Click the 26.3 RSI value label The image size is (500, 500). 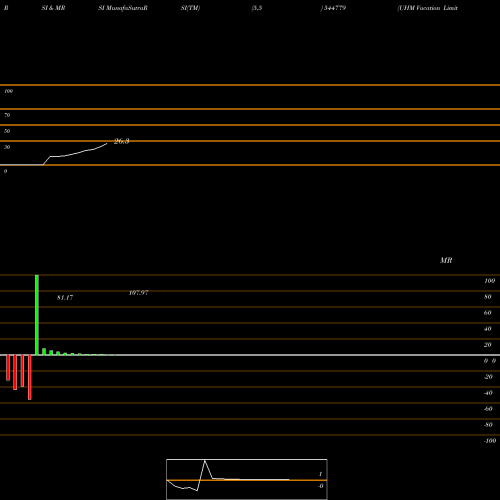(x=122, y=141)
